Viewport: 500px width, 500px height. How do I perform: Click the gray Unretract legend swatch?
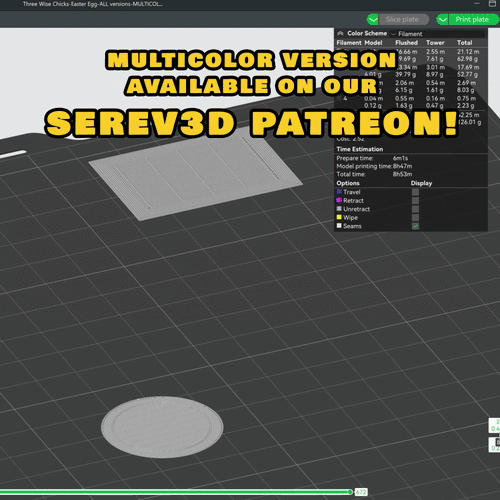(x=339, y=209)
